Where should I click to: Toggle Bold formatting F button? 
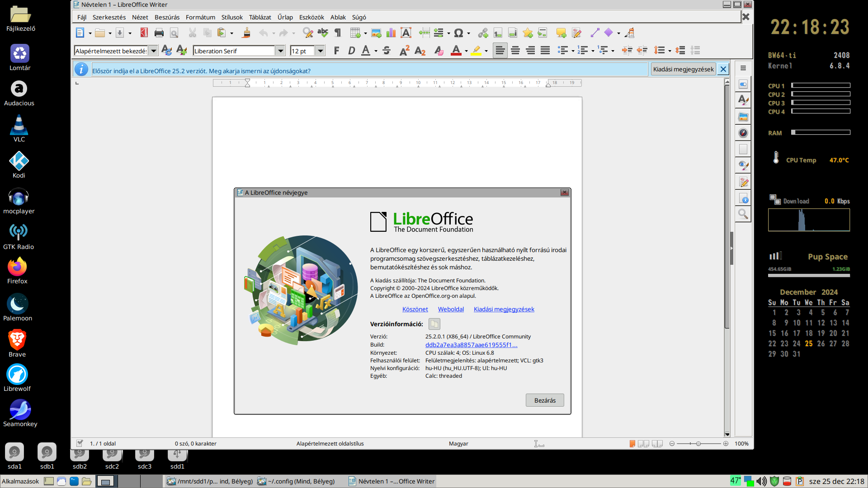pos(336,51)
